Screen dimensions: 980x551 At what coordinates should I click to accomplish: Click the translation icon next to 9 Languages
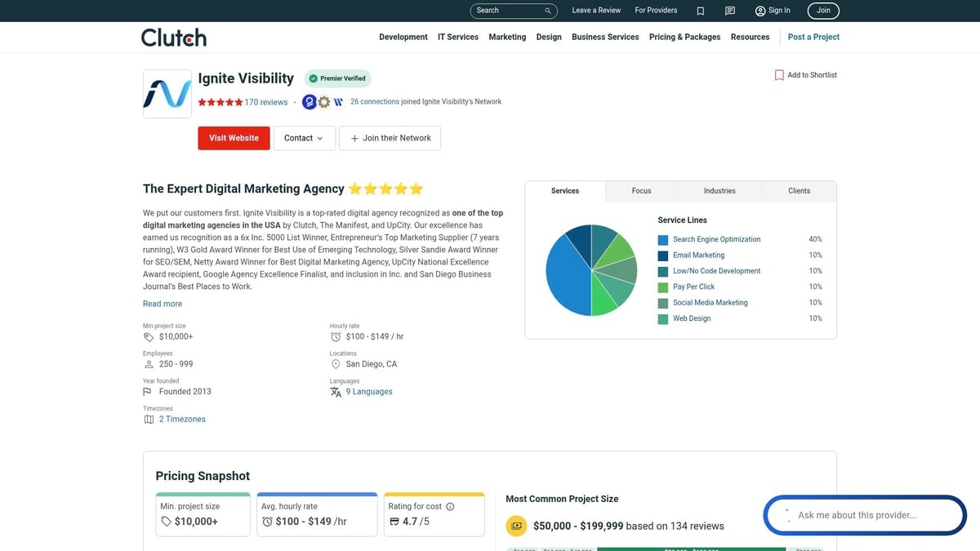point(335,392)
